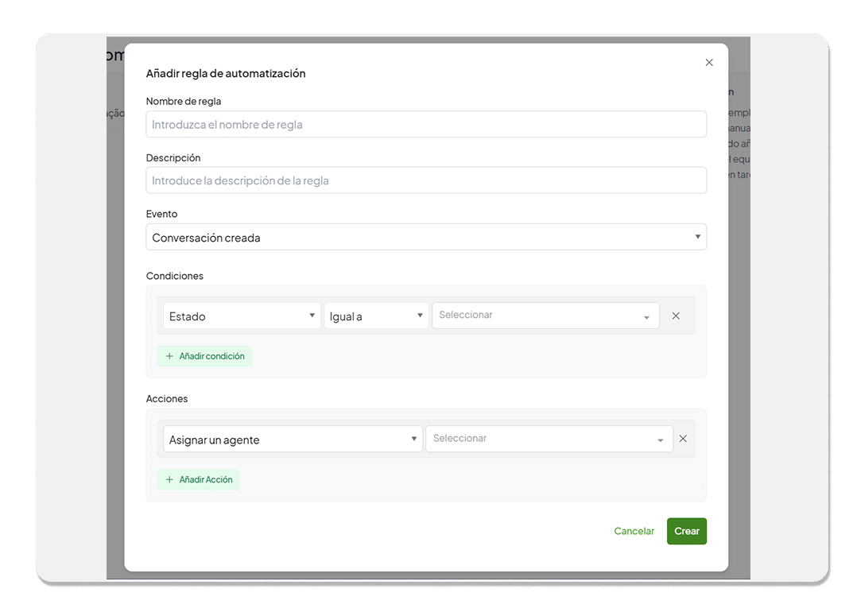Remove the Asignar un agente action row
The width and height of the screenshot is (857, 616).
683,438
